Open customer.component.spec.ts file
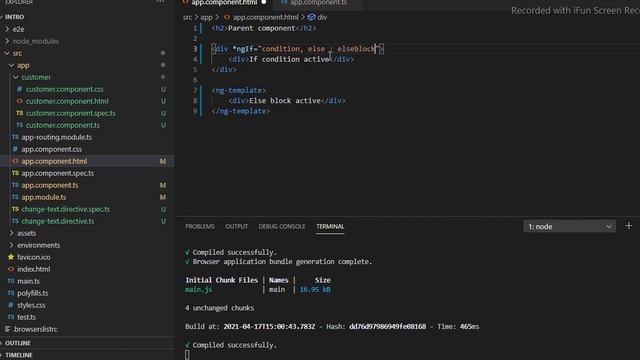Viewport: 640px width, 360px height. point(70,113)
